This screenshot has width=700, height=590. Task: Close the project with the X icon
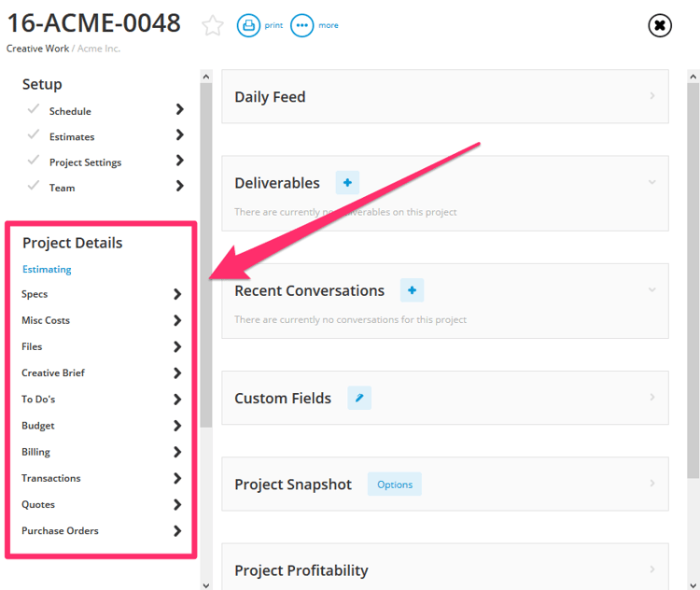660,26
